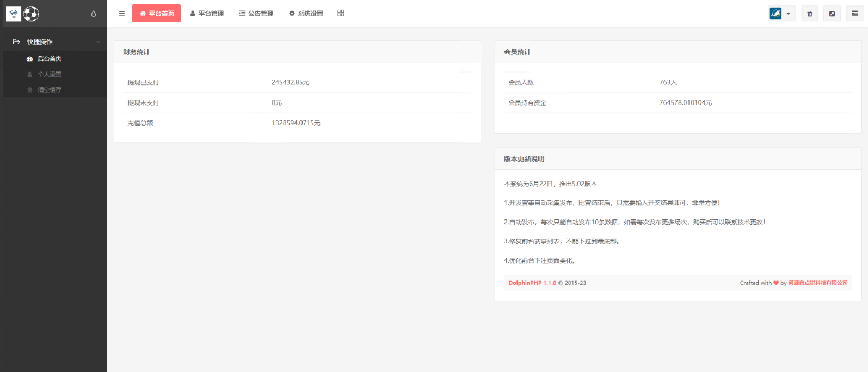Open the dolphin avatar user dropdown
The height and width of the screenshot is (372, 868).
[781, 14]
